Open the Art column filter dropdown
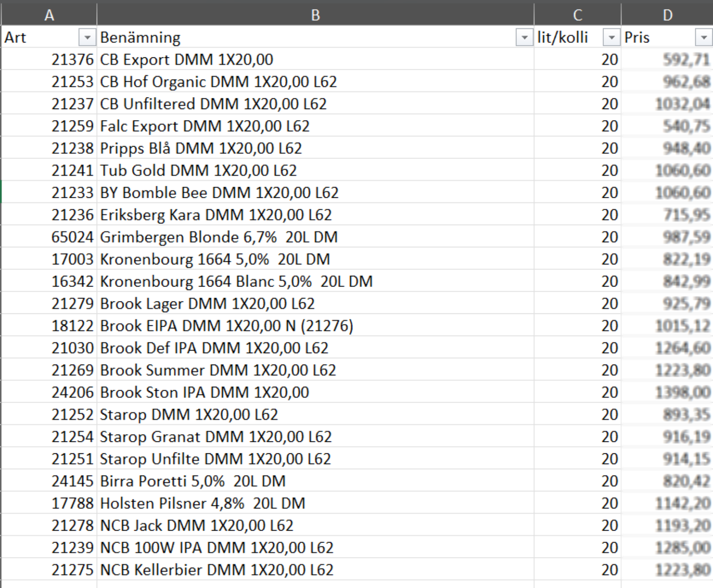The image size is (713, 588). coord(87,38)
